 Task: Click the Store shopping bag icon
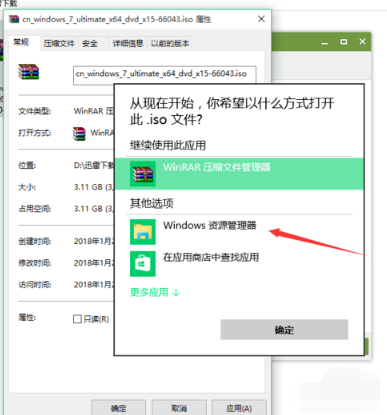click(143, 264)
